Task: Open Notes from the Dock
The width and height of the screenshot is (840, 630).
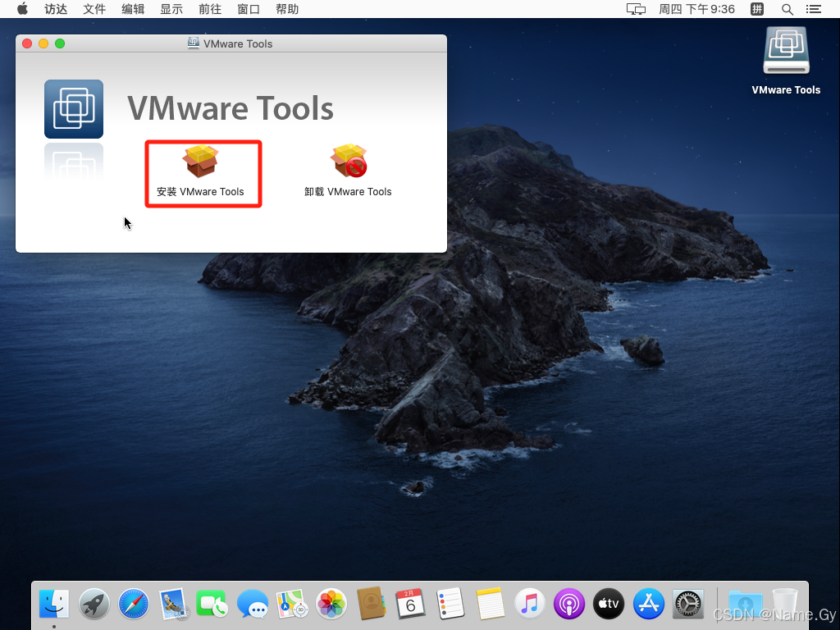Action: tap(490, 604)
